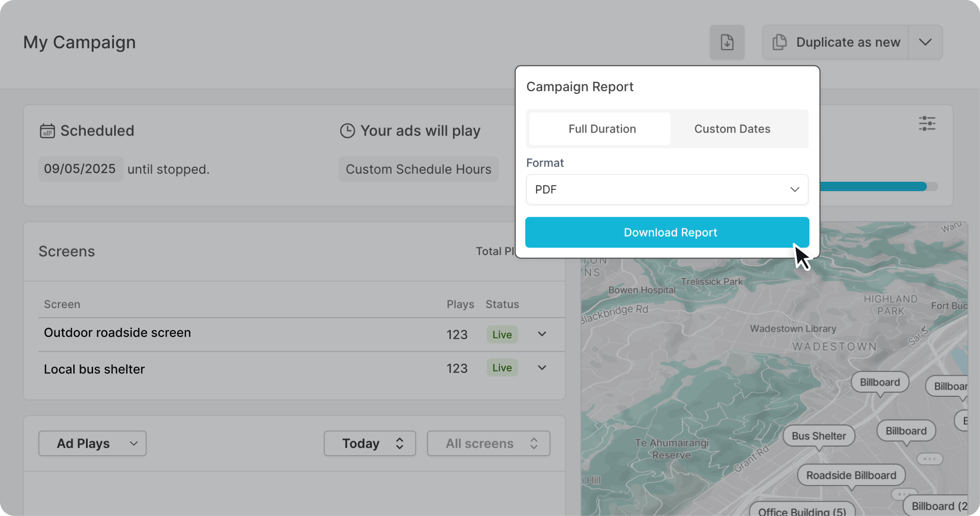
Task: Click the teal campaign progress bar
Action: point(872,187)
